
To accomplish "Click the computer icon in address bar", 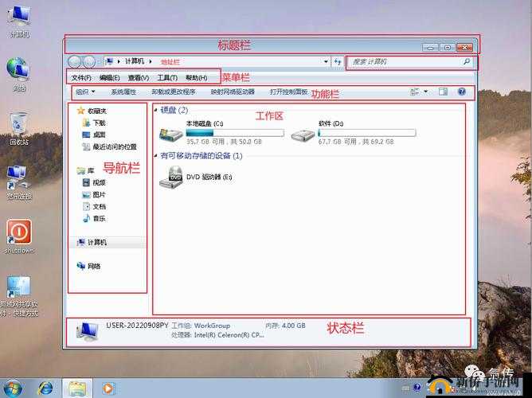I will [x=109, y=61].
